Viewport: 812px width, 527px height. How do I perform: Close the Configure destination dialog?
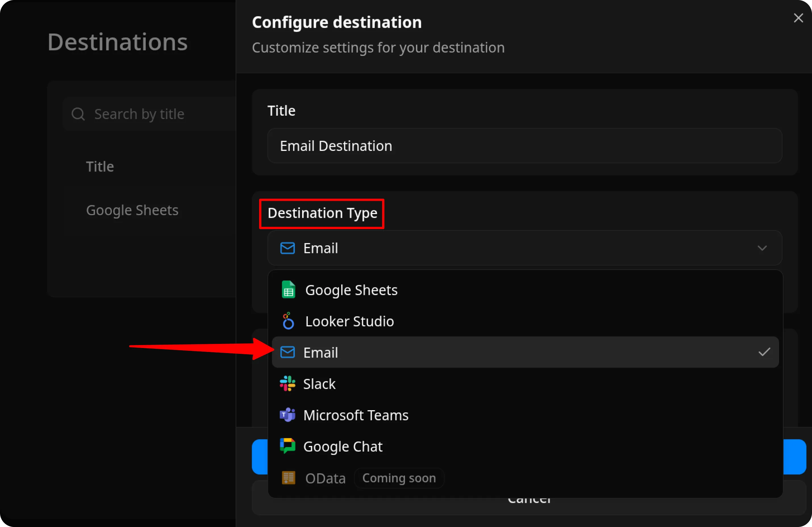798,18
